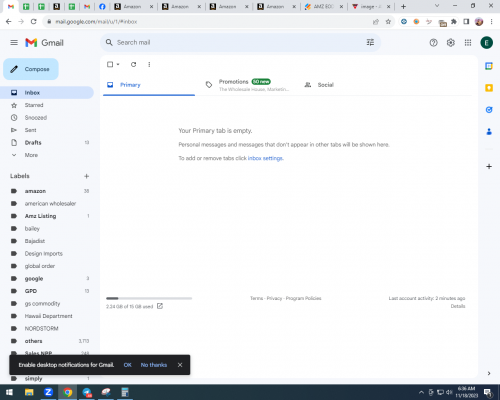Open the Snoozed folder
The width and height of the screenshot is (500, 400).
point(47,118)
